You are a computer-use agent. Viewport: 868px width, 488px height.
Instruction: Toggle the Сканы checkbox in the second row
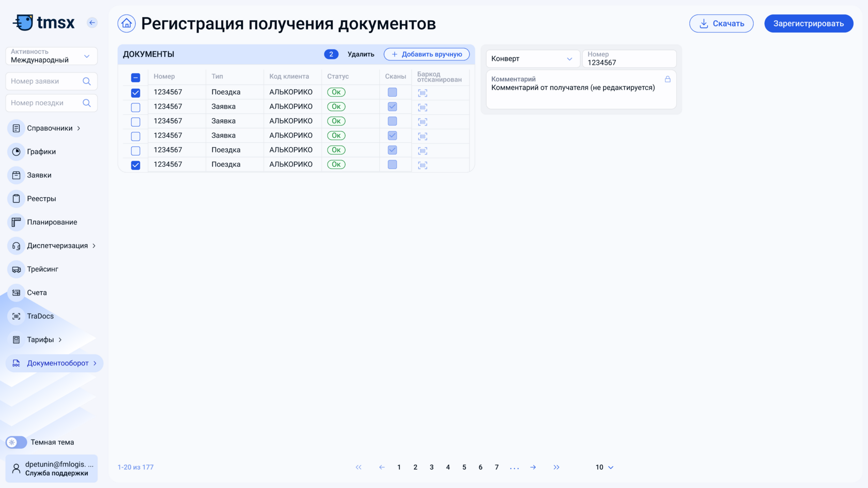(x=393, y=106)
